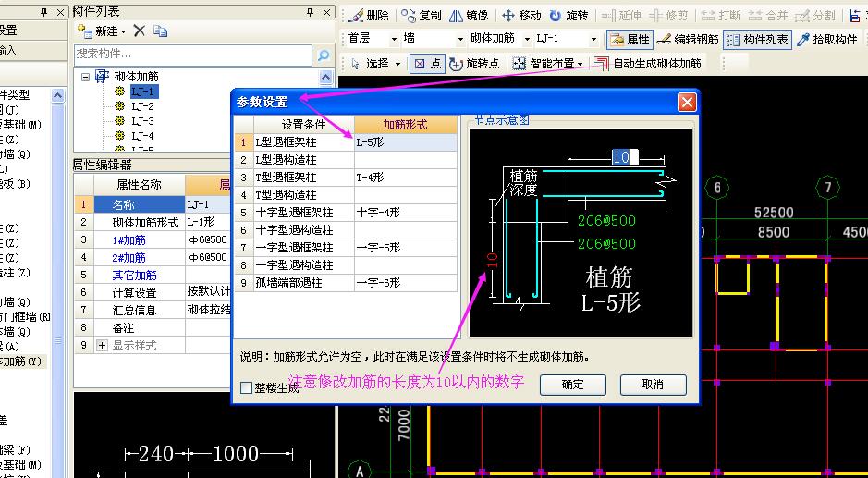
Task: Click the delete X icon in component list
Action: pyautogui.click(x=139, y=31)
